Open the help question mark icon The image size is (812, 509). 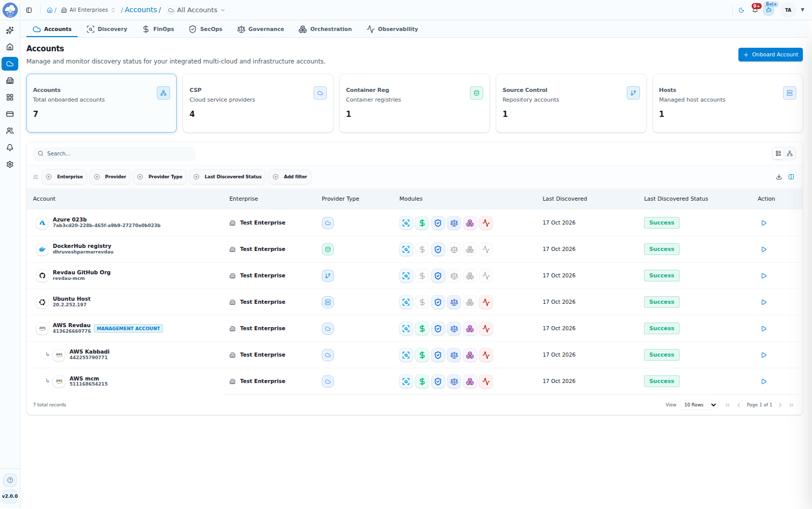pyautogui.click(x=10, y=480)
